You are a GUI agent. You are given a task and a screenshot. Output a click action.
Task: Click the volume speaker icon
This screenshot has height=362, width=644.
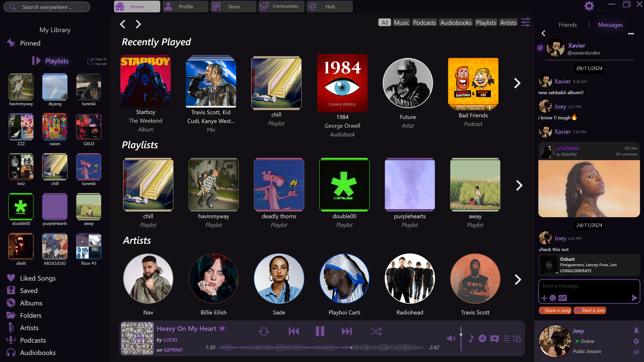point(451,338)
